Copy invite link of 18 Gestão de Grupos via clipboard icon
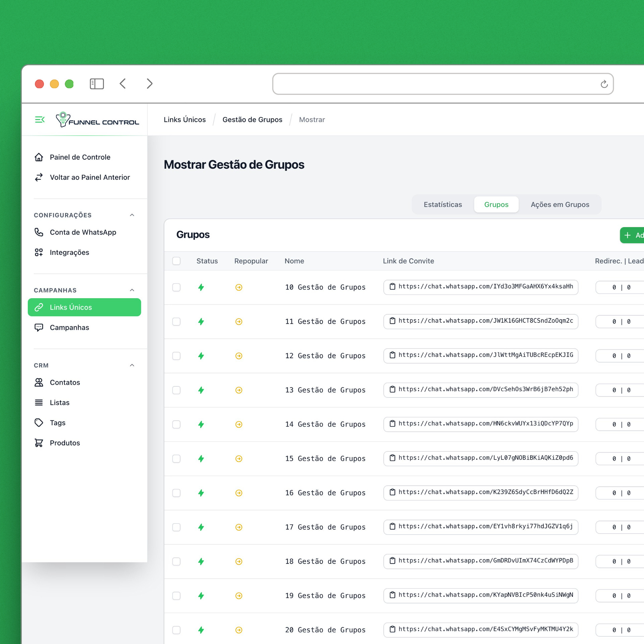This screenshot has width=644, height=644. coord(392,560)
